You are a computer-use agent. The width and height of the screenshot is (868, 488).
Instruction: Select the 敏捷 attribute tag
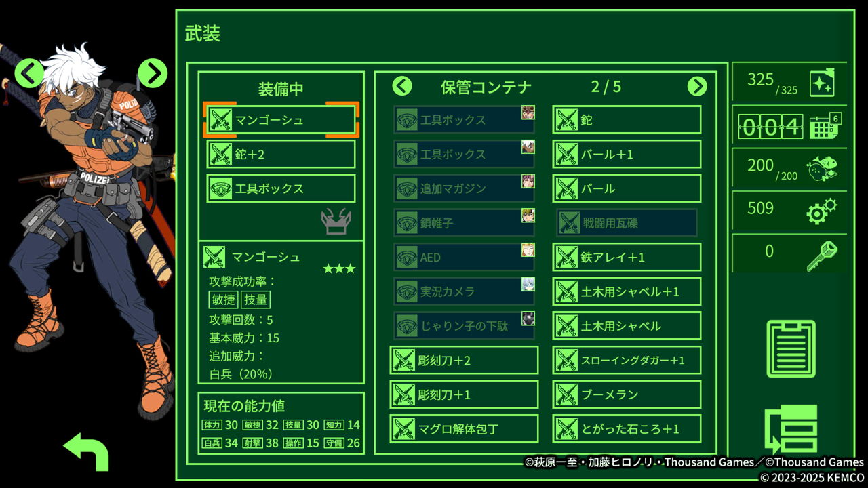point(223,300)
